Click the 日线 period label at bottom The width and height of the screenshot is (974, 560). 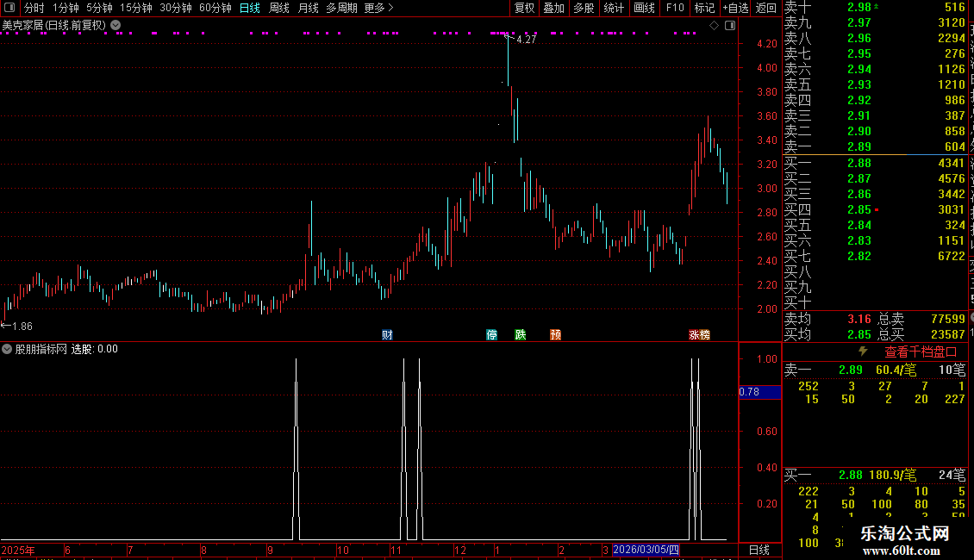click(759, 550)
